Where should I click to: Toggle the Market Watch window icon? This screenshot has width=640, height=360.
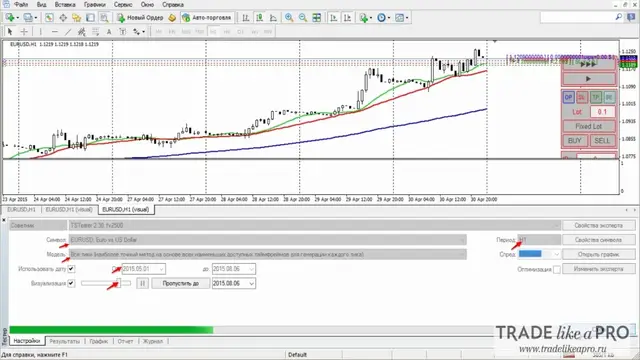(x=49, y=18)
